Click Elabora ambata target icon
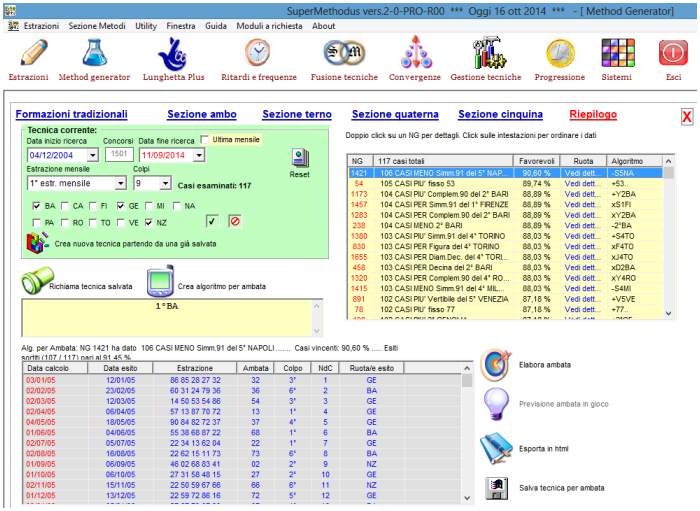 tap(496, 365)
